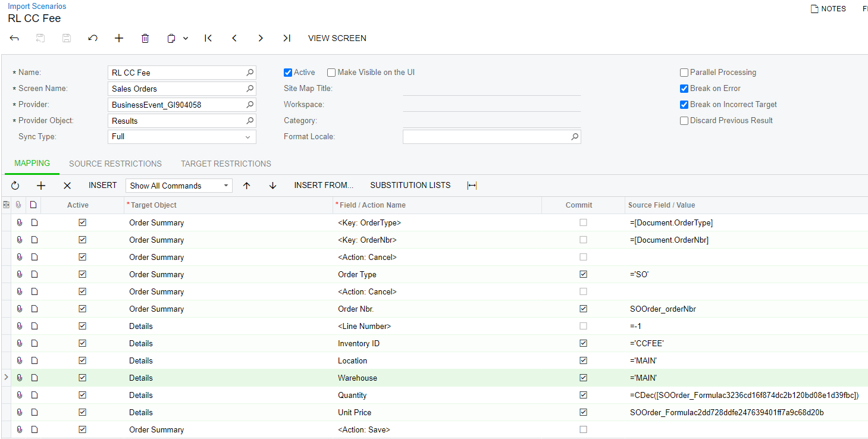Viewport: 868px width, 439px height.
Task: Open the clipboard dropdown arrow in toolbar
Action: point(186,38)
